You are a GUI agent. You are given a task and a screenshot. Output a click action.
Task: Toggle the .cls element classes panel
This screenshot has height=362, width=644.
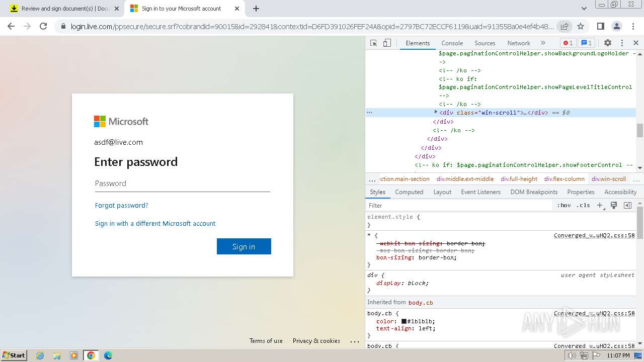(x=583, y=205)
